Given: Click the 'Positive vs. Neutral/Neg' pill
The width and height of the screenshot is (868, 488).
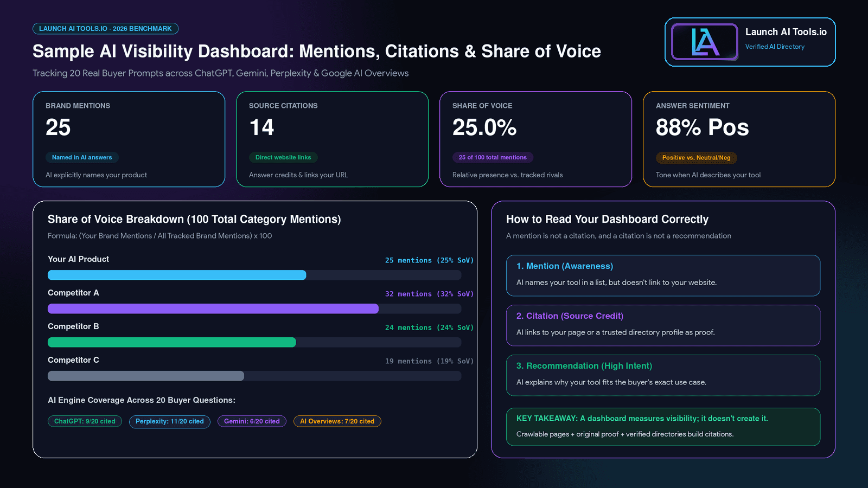Looking at the screenshot, I should (x=696, y=158).
